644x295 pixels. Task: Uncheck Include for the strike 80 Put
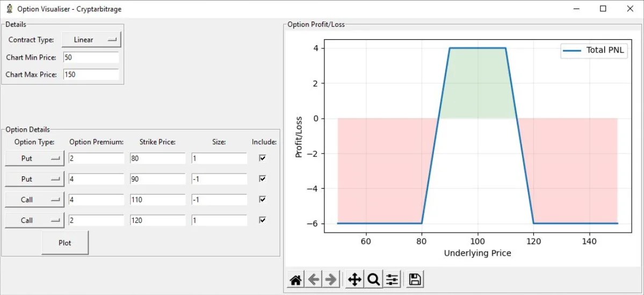(x=263, y=158)
